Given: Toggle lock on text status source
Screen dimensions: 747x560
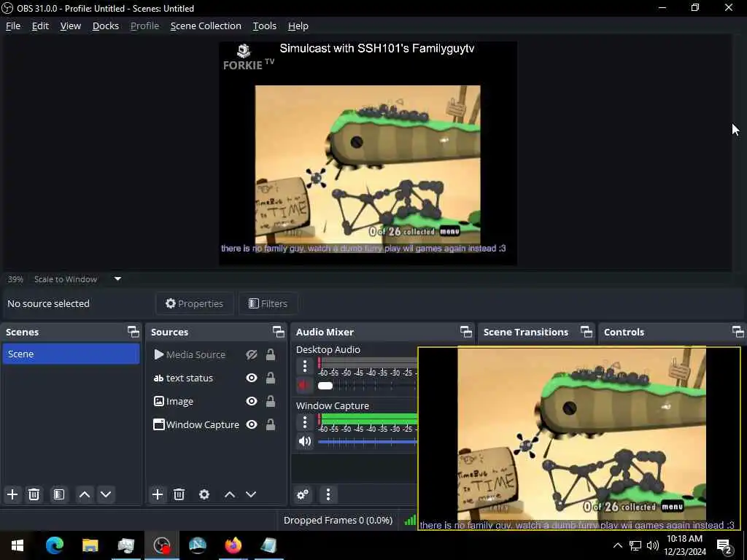Looking at the screenshot, I should pos(270,378).
